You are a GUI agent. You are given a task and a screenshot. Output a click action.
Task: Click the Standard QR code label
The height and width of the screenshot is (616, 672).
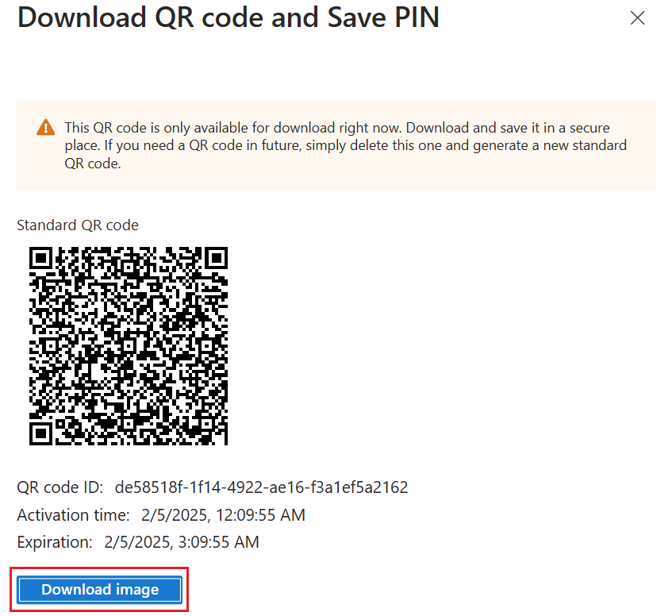point(77,225)
